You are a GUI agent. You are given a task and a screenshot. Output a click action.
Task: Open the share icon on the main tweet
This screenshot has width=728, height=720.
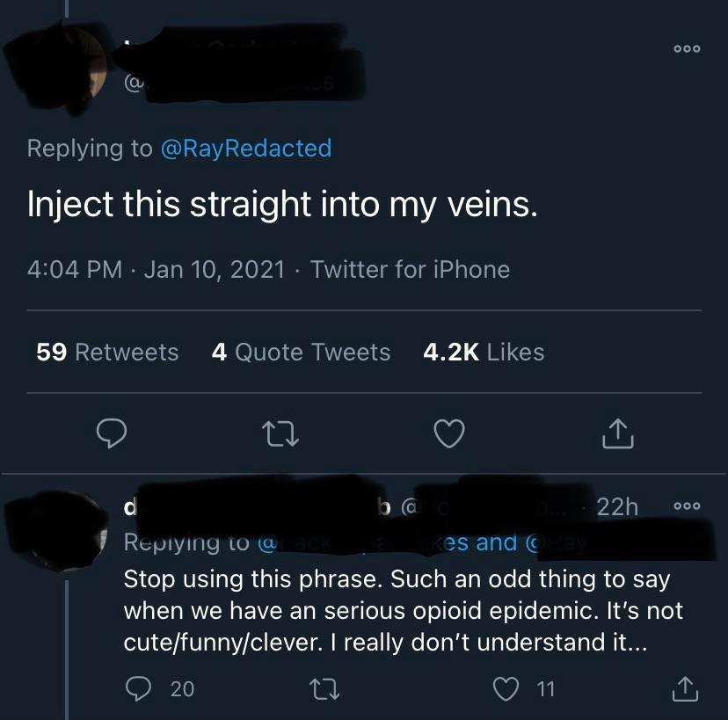[617, 433]
